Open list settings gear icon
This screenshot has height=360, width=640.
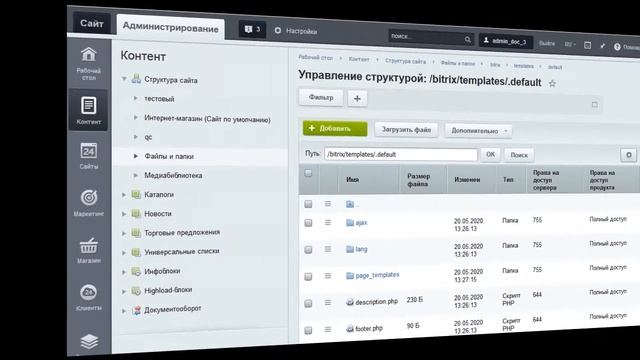pyautogui.click(x=629, y=155)
